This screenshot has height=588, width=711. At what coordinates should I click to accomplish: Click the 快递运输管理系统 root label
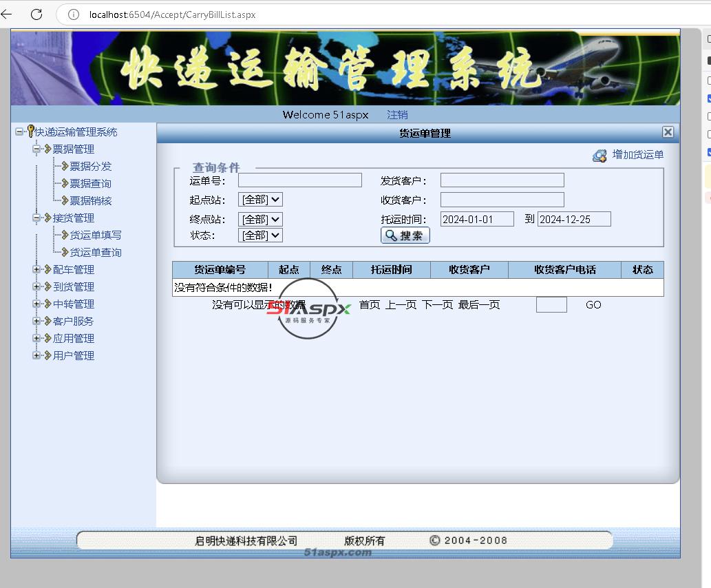click(76, 132)
